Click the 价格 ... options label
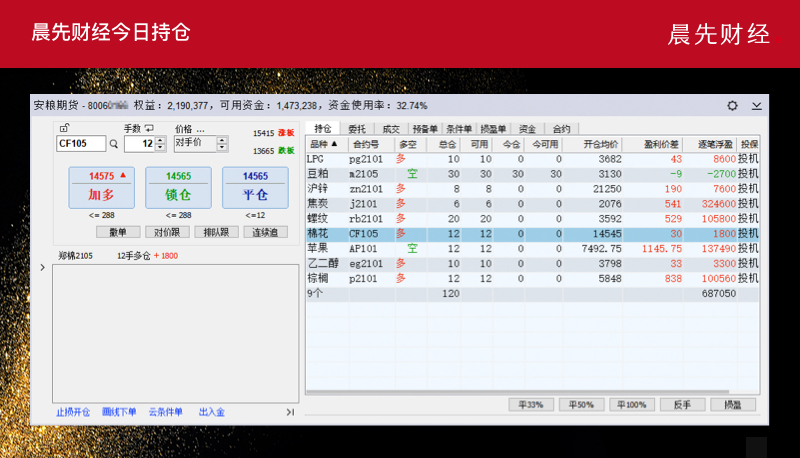800x458 pixels. [x=189, y=129]
